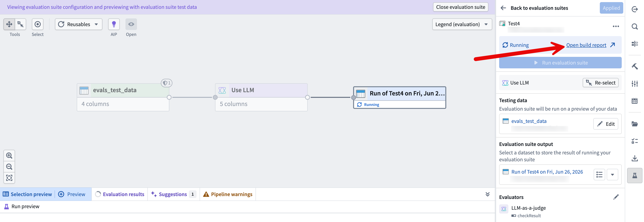This screenshot has height=222, width=644.
Task: Open the Suggestions tab
Action: click(x=173, y=194)
